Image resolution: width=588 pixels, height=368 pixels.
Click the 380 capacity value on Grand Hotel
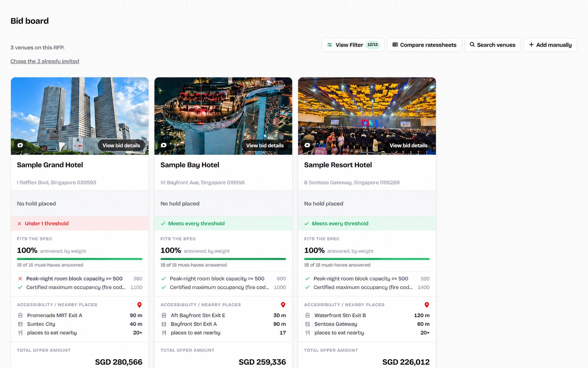tap(138, 279)
